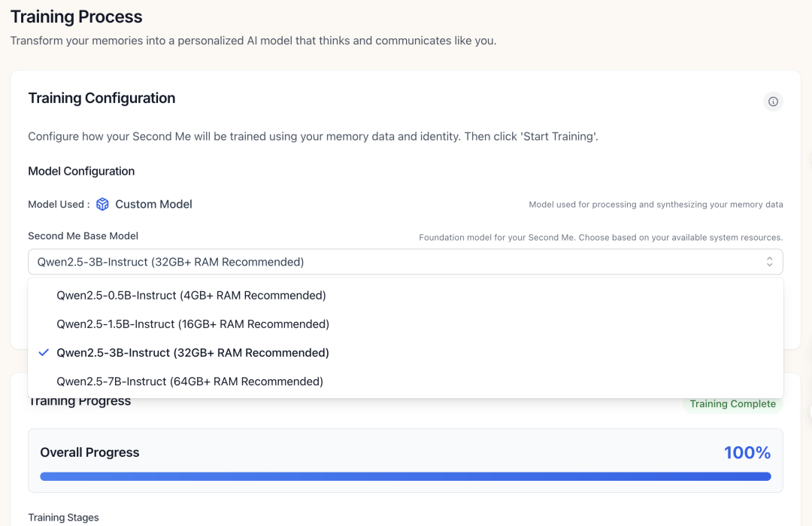Screen dimensions: 812x526
Task: Click the Overall Progress label
Action: tap(89, 452)
